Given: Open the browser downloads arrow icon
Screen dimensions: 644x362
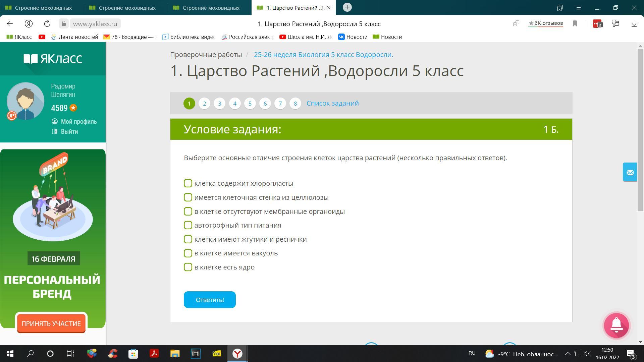Looking at the screenshot, I should coord(634,23).
